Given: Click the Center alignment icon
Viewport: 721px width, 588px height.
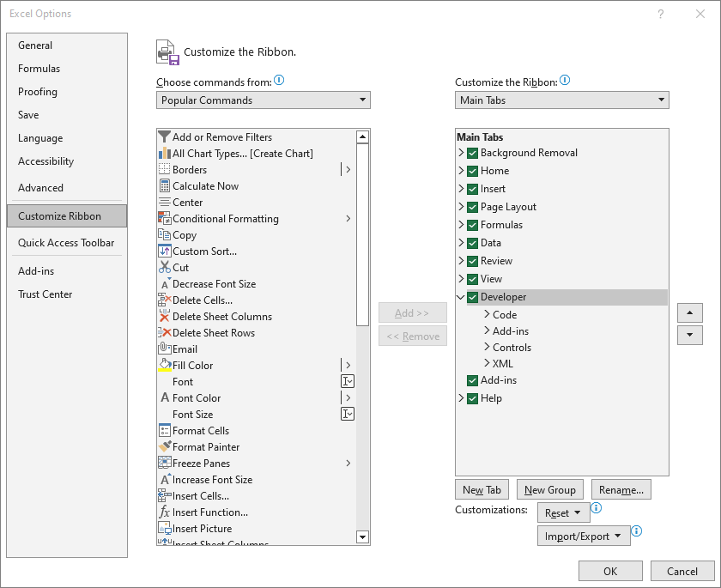Looking at the screenshot, I should click(x=164, y=203).
